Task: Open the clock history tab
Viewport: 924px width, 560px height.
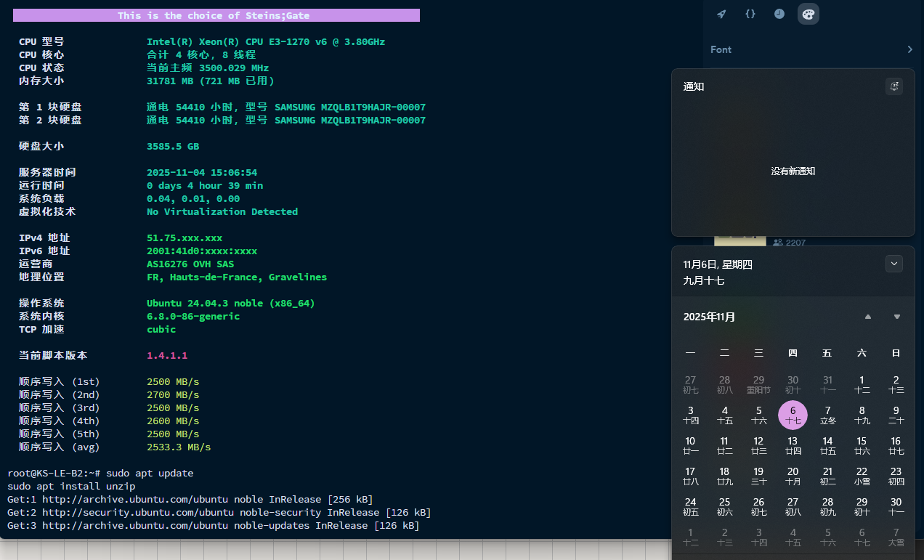Action: tap(779, 14)
